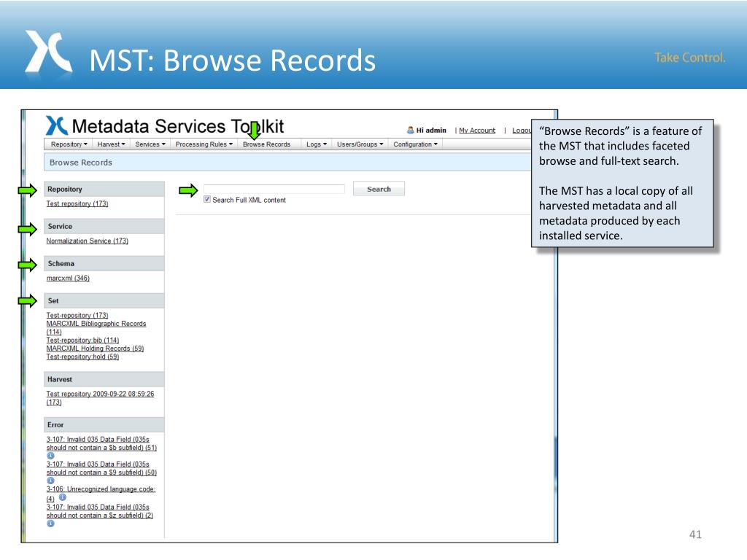Filter by 035 $z subfield error (2)

99,511
